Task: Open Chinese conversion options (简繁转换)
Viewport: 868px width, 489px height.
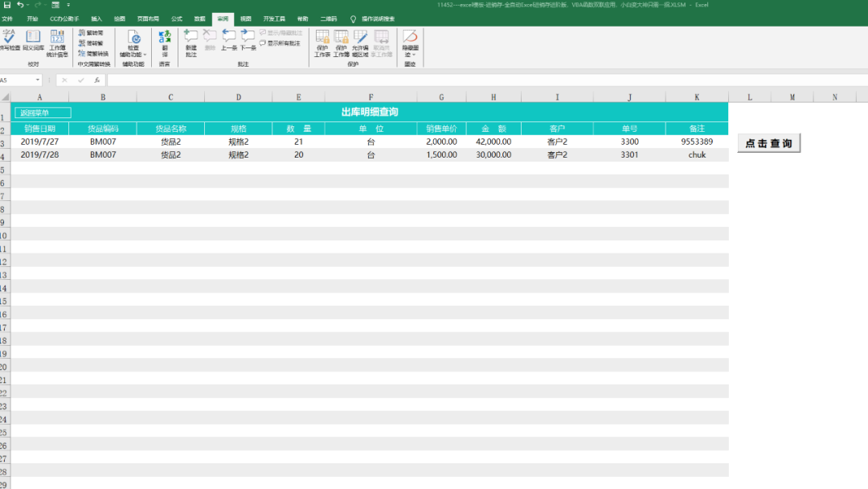Action: click(93, 54)
